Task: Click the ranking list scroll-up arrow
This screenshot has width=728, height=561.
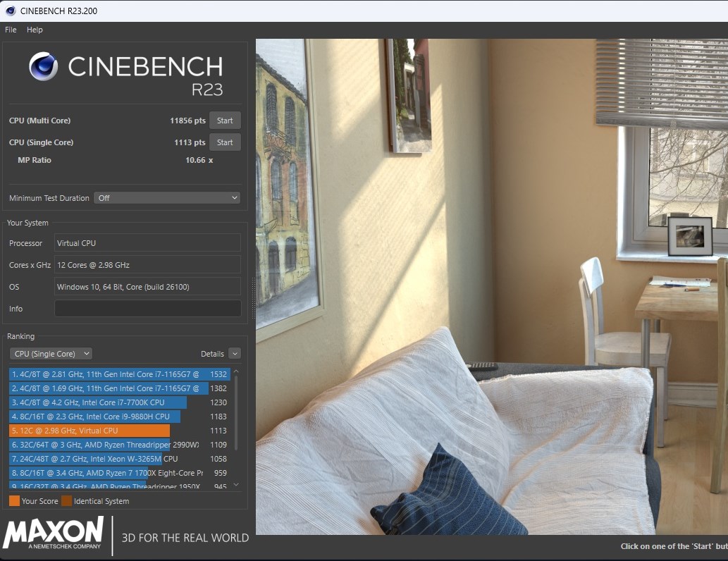Action: pyautogui.click(x=236, y=372)
